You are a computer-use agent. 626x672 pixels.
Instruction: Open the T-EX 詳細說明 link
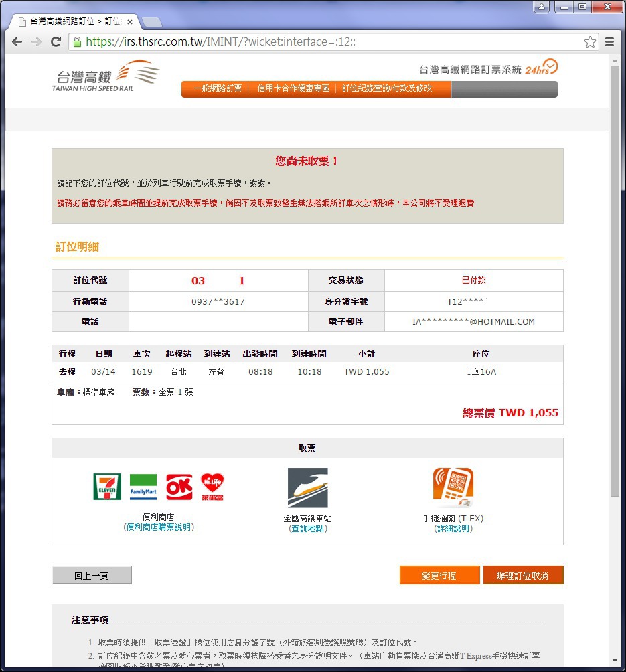(x=453, y=528)
